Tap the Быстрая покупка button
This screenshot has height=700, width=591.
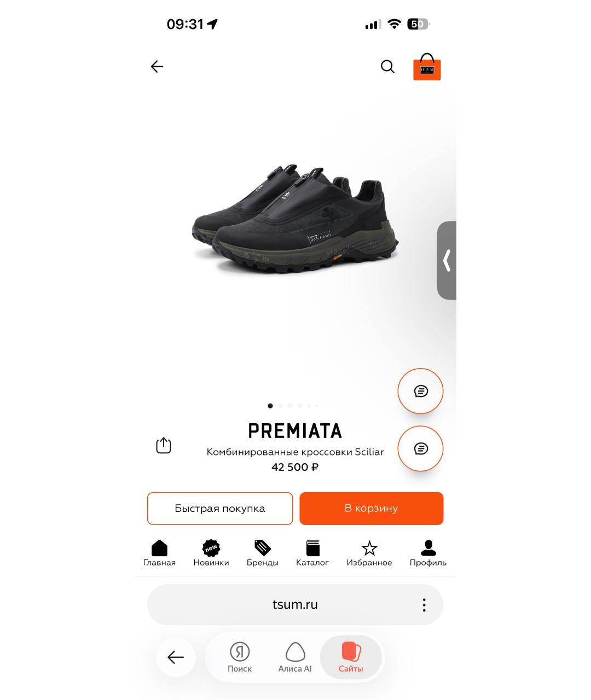tap(220, 509)
